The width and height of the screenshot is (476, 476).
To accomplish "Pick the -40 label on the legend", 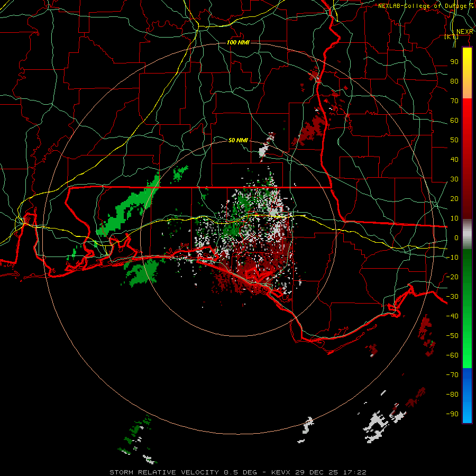I will click(x=452, y=316).
